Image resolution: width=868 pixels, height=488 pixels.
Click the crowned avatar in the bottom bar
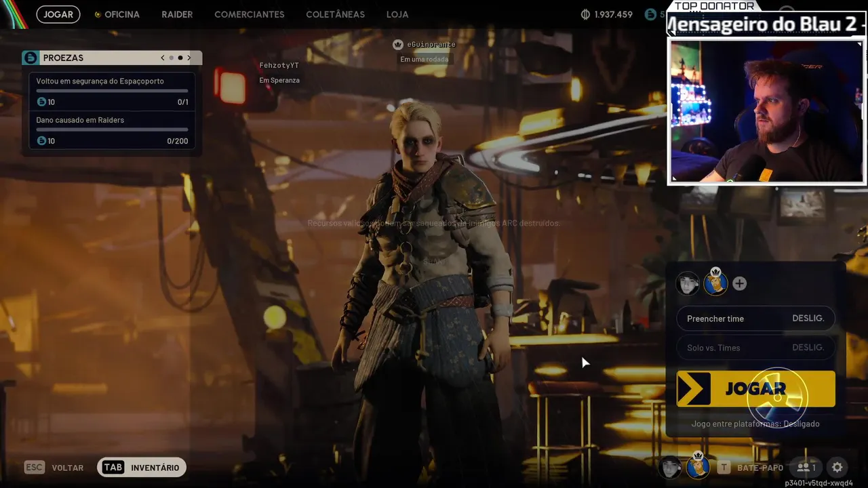pyautogui.click(x=698, y=466)
